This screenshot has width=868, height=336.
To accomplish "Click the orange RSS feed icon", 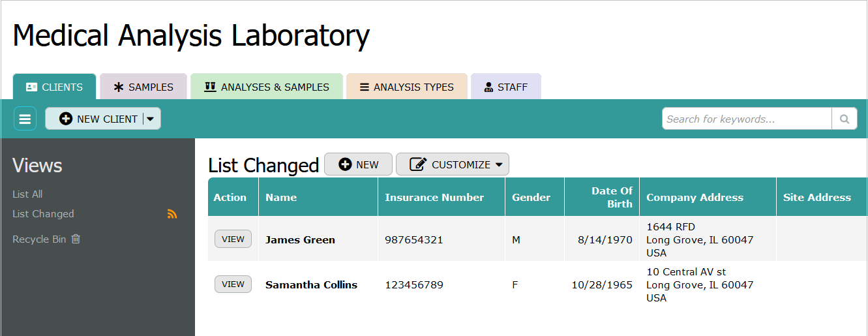I will (172, 214).
